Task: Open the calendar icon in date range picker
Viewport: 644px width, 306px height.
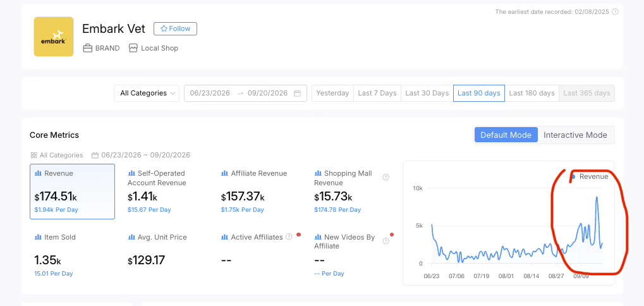Action: tap(298, 93)
